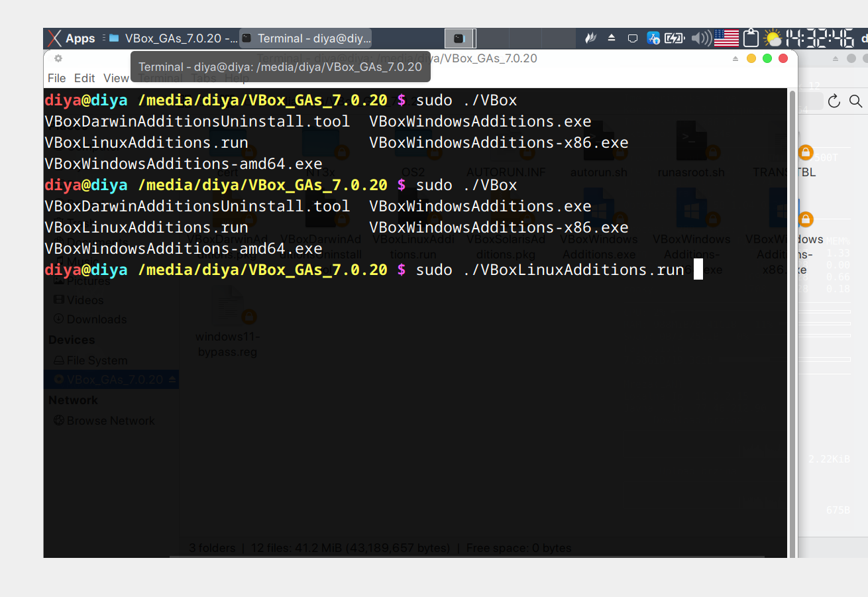
Task: Open the clipboard manager icon
Action: click(750, 38)
